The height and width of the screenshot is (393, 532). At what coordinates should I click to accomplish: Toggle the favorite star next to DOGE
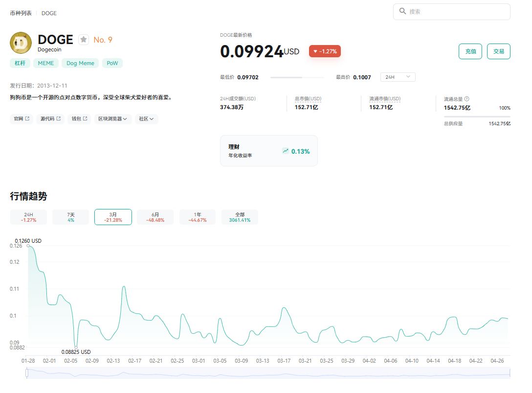[84, 40]
